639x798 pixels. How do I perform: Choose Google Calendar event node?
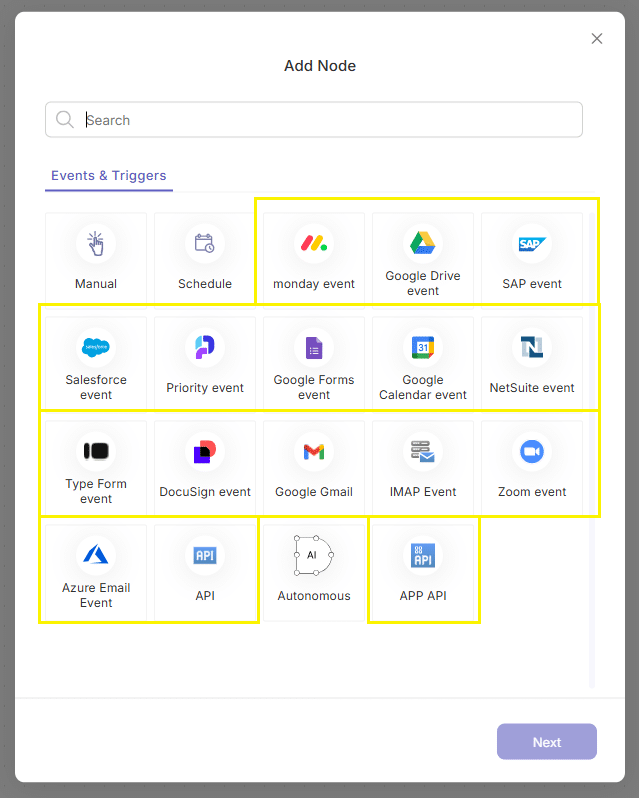pos(423,363)
